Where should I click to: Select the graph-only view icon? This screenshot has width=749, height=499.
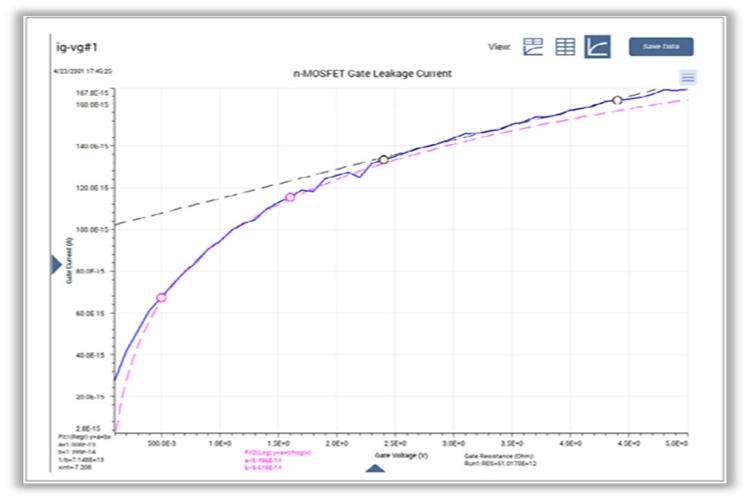(597, 47)
